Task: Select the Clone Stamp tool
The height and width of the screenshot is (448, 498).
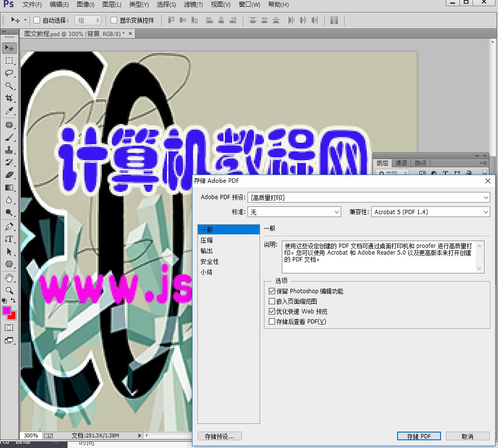Action: pyautogui.click(x=9, y=150)
